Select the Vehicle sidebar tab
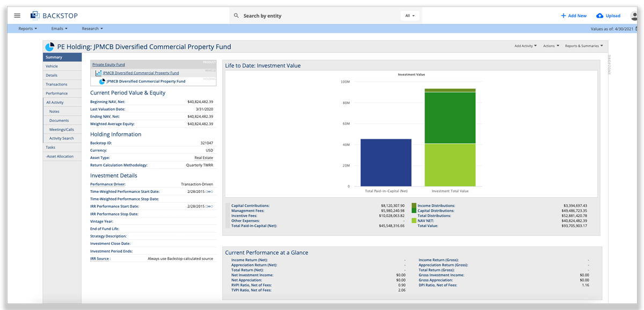The image size is (644, 310). (x=62, y=66)
